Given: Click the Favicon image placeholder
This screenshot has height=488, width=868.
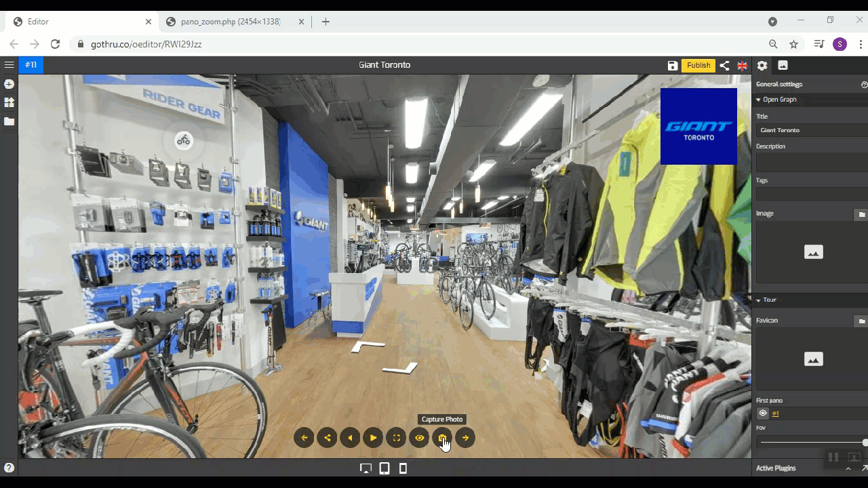Looking at the screenshot, I should tap(813, 359).
